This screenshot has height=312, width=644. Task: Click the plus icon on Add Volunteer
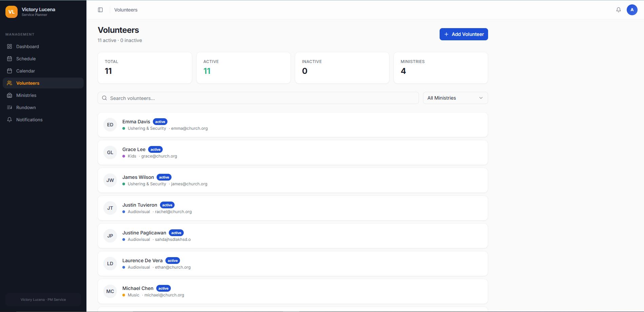(x=446, y=34)
